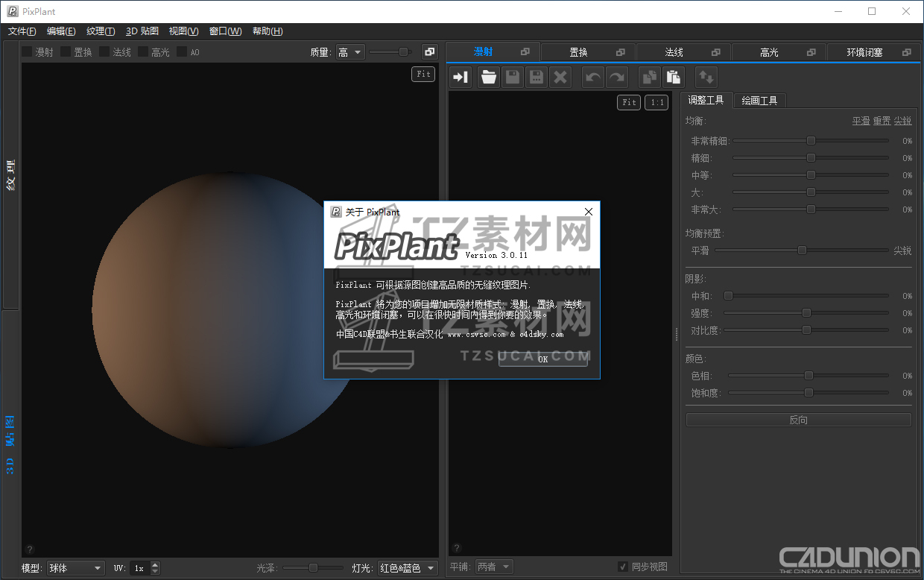The width and height of the screenshot is (924, 580).
Task: Detach the 3D preview with the pop-out icon
Action: [429, 51]
